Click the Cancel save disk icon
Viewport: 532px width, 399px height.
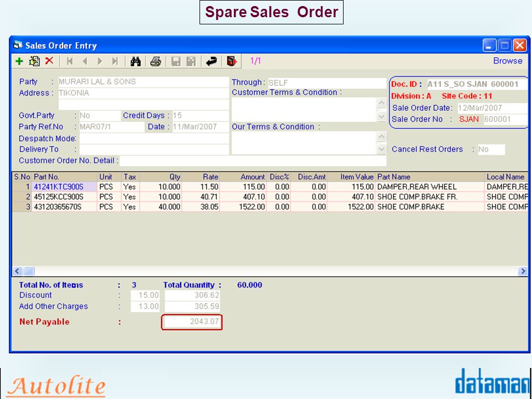(191, 62)
